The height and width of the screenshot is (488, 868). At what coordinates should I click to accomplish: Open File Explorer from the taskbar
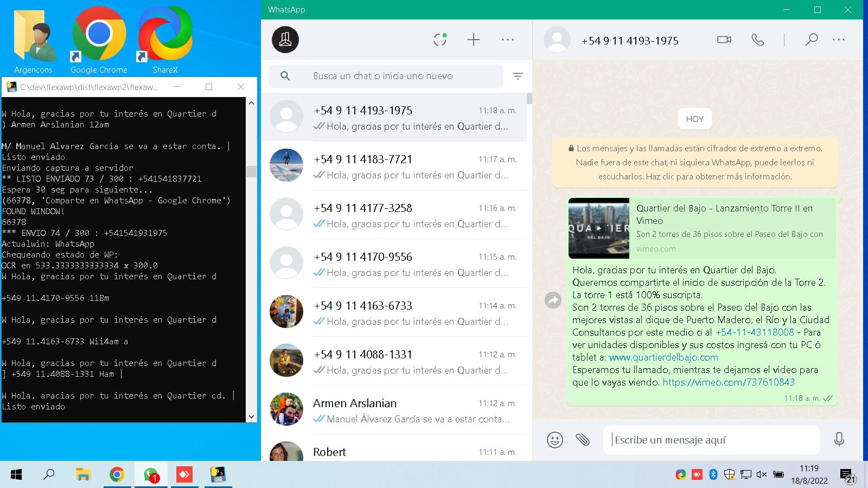pos(82,475)
